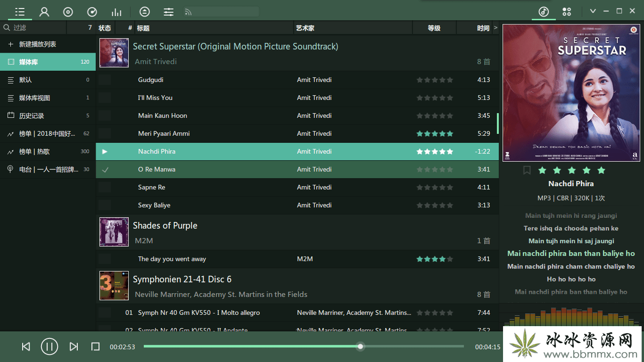Viewport: 644px width, 362px height.
Task: Rate The day you went away stars
Action: click(x=435, y=259)
